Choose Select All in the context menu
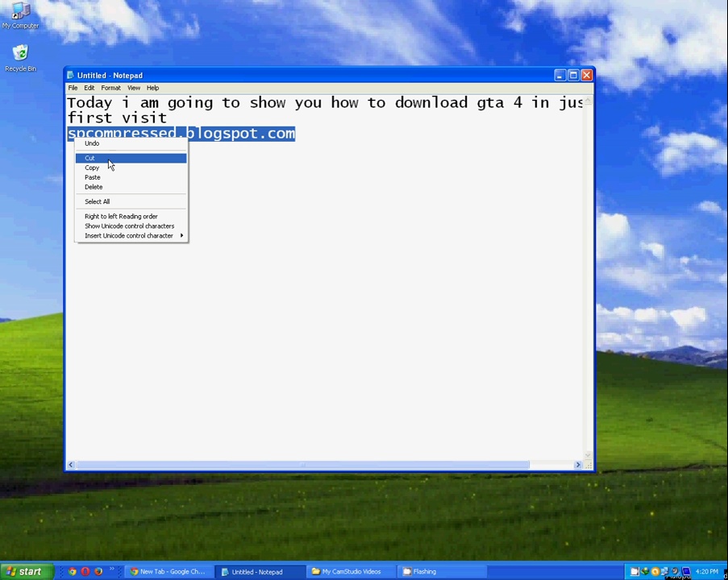This screenshot has height=580, width=728. (x=131, y=202)
